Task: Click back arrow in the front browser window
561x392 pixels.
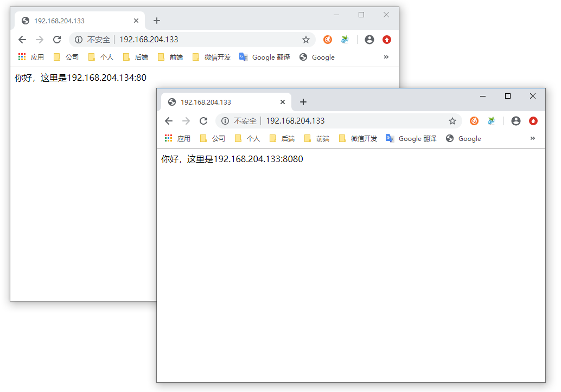Action: (x=169, y=121)
